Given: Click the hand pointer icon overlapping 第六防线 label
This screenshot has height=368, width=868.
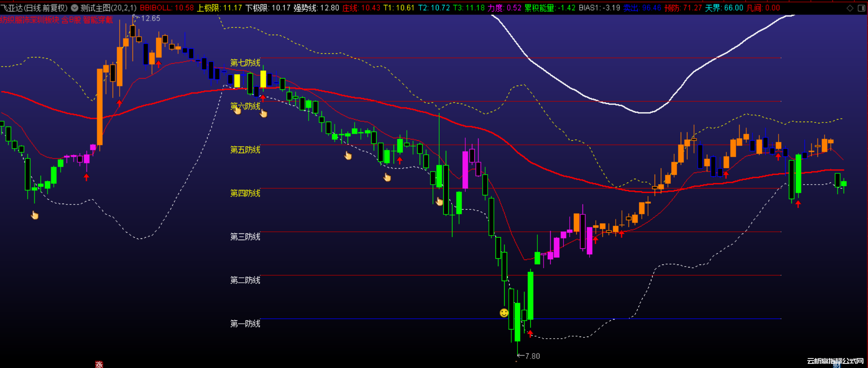Looking at the screenshot, I should point(237,110).
